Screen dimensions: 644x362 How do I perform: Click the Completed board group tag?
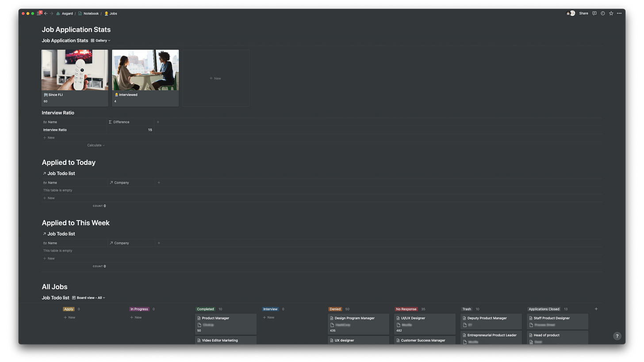[205, 309]
